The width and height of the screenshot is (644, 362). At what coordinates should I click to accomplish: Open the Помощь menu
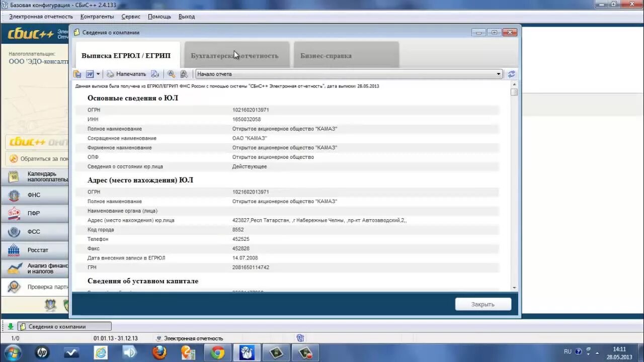(x=159, y=17)
